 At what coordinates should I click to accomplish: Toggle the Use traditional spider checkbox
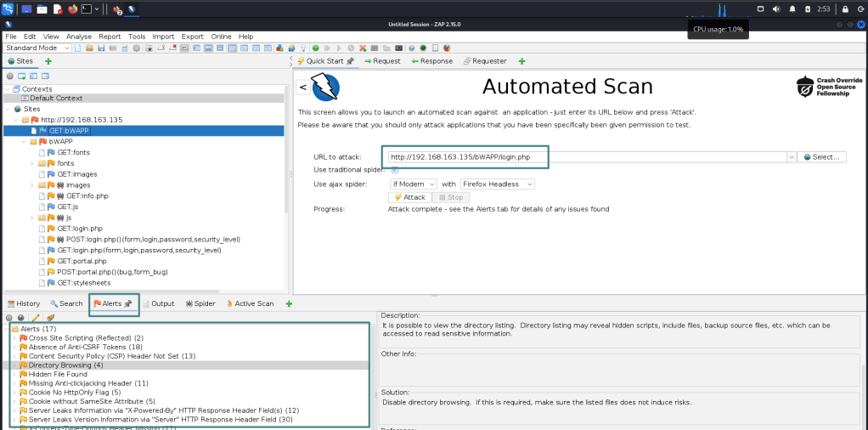click(x=394, y=170)
